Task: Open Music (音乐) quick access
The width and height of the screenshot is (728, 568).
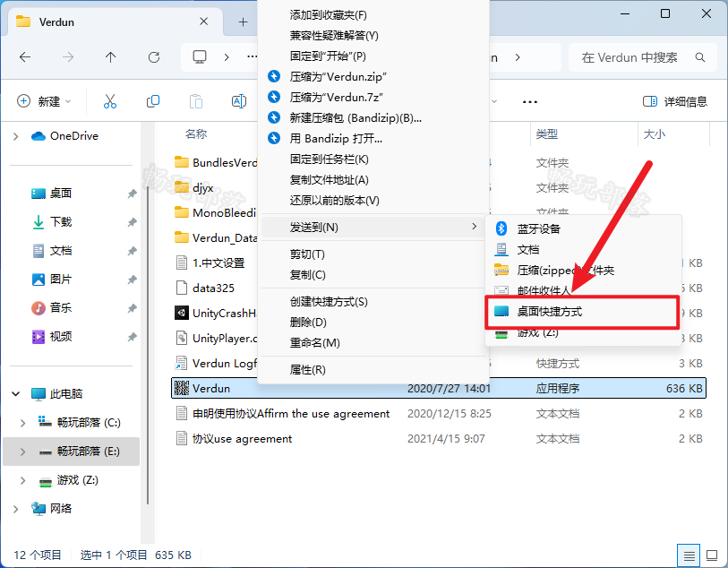Action: 52,308
